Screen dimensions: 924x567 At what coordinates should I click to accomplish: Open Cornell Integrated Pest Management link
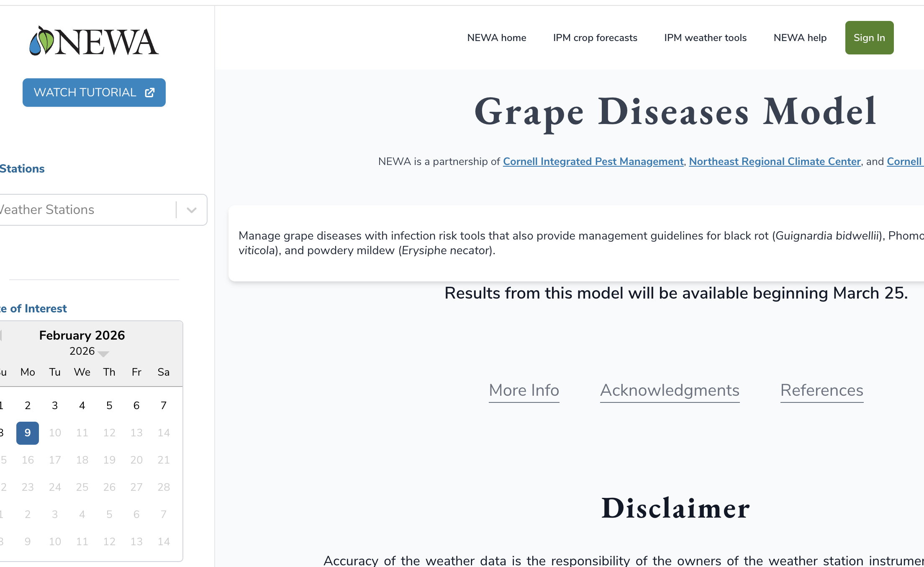[593, 161]
